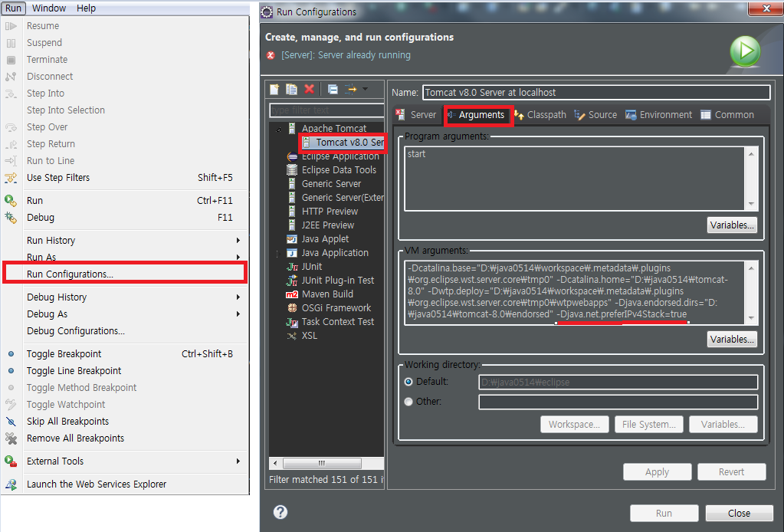The image size is (784, 532).
Task: Click VM arguments scrollbar down arrow
Action: [751, 318]
